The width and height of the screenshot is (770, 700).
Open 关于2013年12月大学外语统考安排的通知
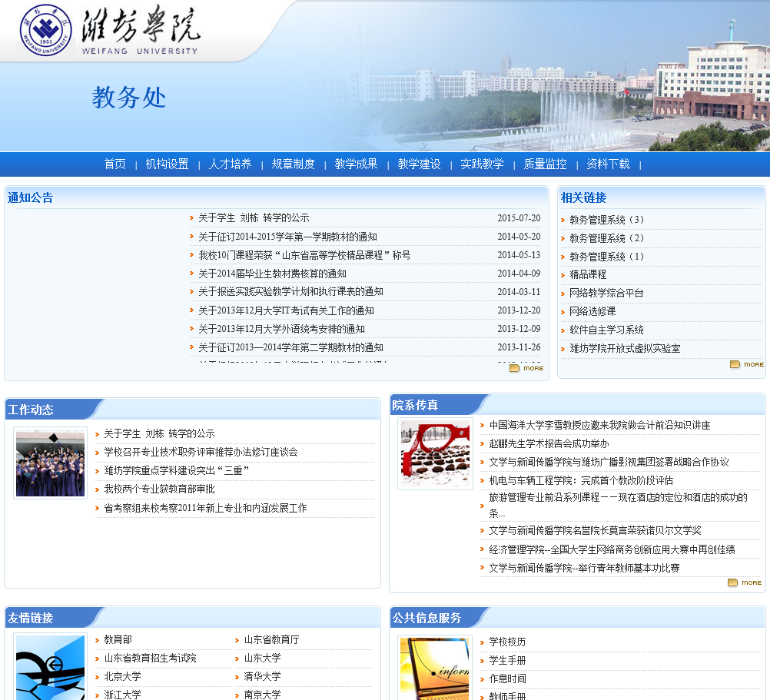[x=281, y=329]
